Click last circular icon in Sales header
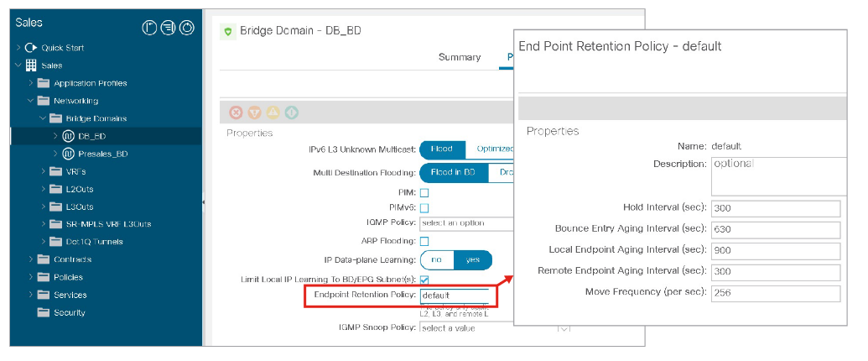Image resolution: width=868 pixels, height=361 pixels. pyautogui.click(x=186, y=27)
